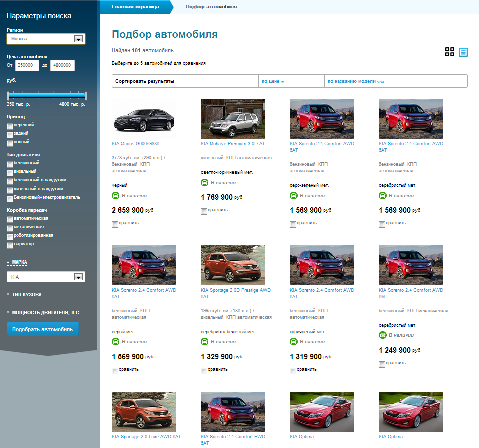Tick сравнить for KIA Mohave Premium
The height and width of the screenshot is (448, 479).
pyautogui.click(x=204, y=211)
